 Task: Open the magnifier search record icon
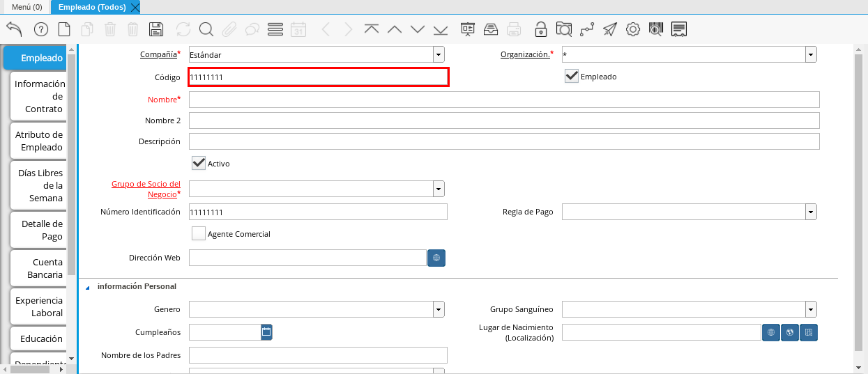point(206,29)
